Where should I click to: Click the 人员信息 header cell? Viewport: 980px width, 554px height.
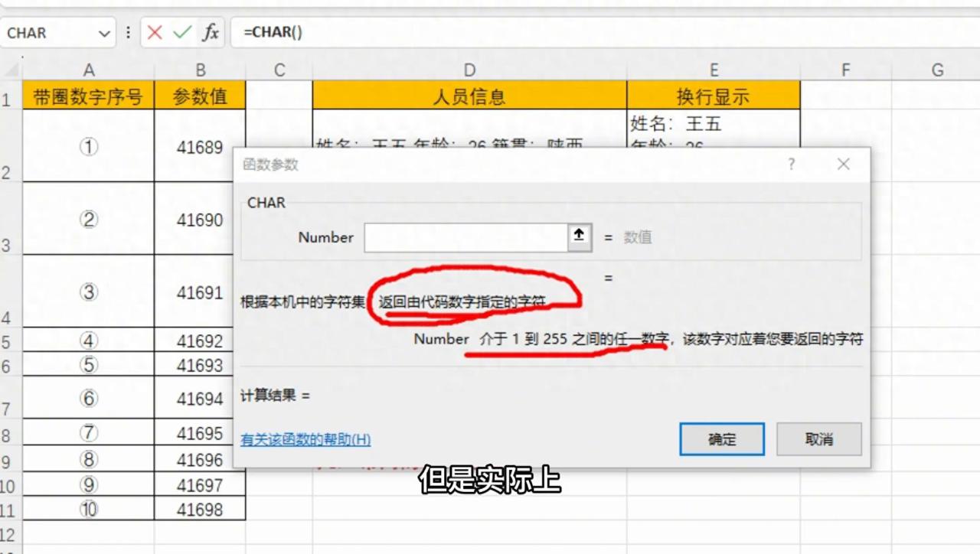(470, 96)
